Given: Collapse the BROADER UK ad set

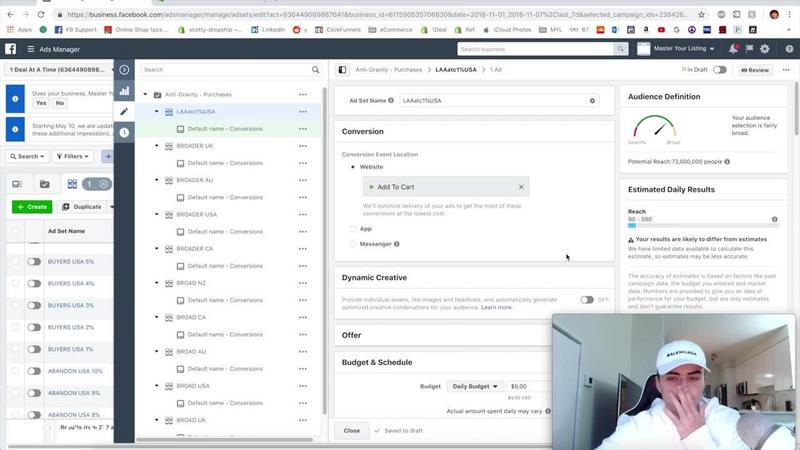Looking at the screenshot, I should [x=157, y=146].
